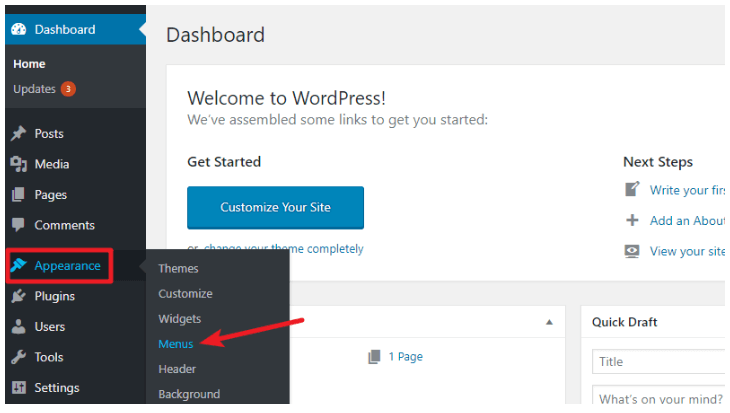Click the Dashboard gauge icon
Image resolution: width=730 pixels, height=413 pixels.
(19, 29)
